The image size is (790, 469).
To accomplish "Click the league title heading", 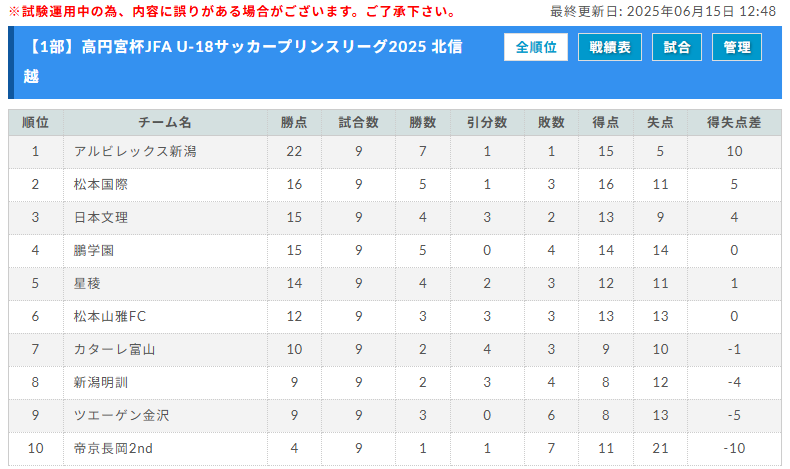I will click(243, 61).
